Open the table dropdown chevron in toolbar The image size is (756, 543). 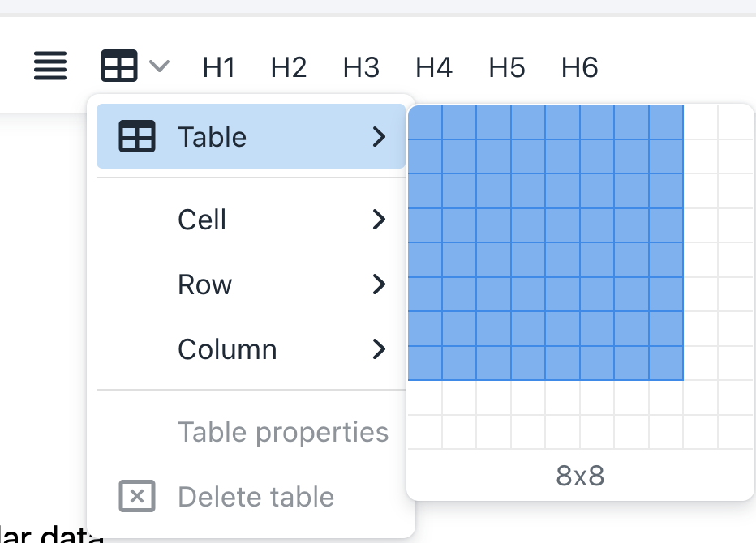point(159,66)
